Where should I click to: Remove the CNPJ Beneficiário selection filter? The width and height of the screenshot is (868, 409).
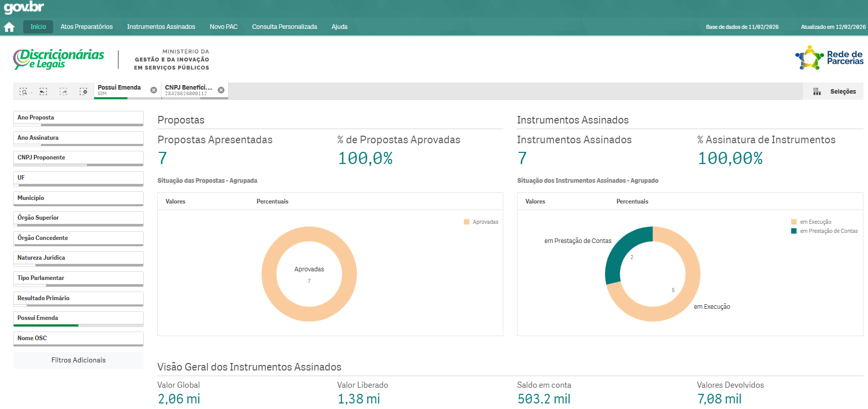221,90
